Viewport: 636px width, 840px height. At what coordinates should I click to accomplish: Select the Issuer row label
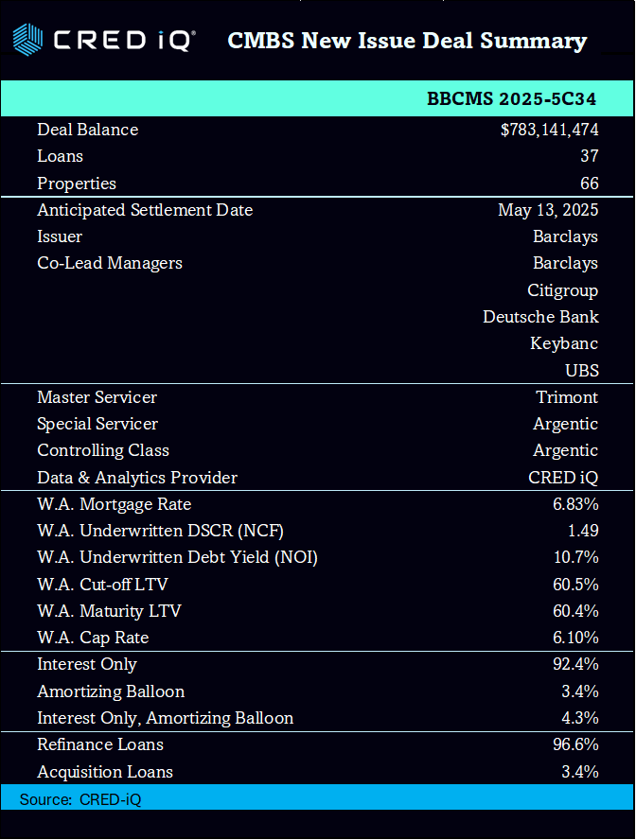tap(60, 236)
